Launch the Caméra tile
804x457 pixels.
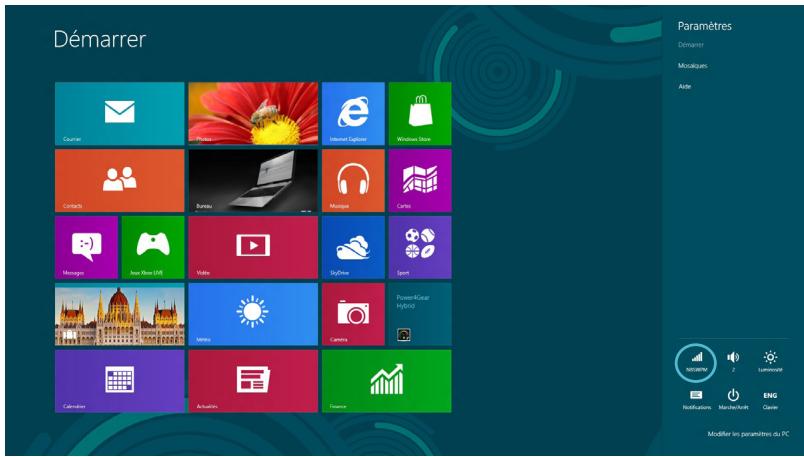pyautogui.click(x=353, y=314)
